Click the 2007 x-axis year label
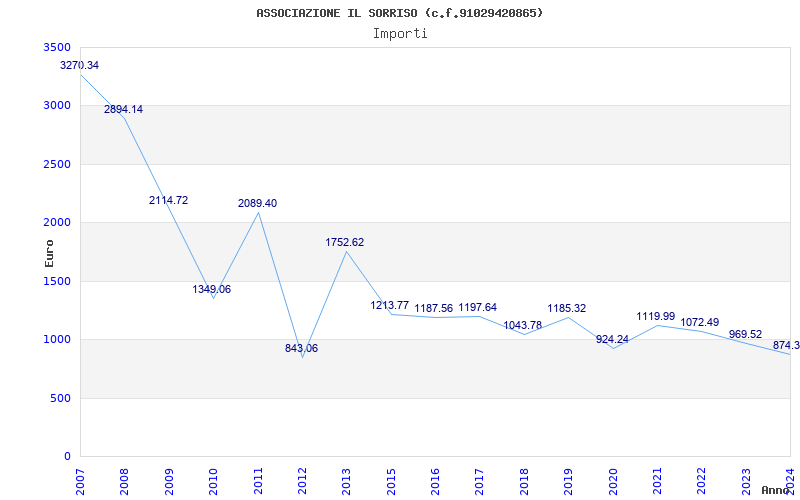Screen dimensions: 800x500 pos(81,482)
